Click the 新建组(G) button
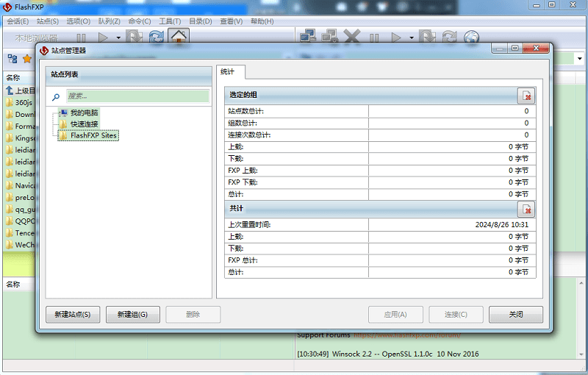The height and width of the screenshot is (375, 588). [x=132, y=314]
